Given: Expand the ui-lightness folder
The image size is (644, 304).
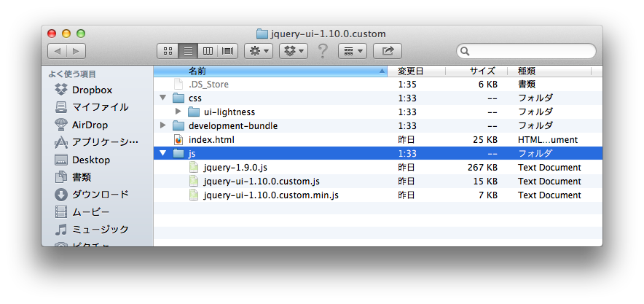Looking at the screenshot, I should 178,112.
